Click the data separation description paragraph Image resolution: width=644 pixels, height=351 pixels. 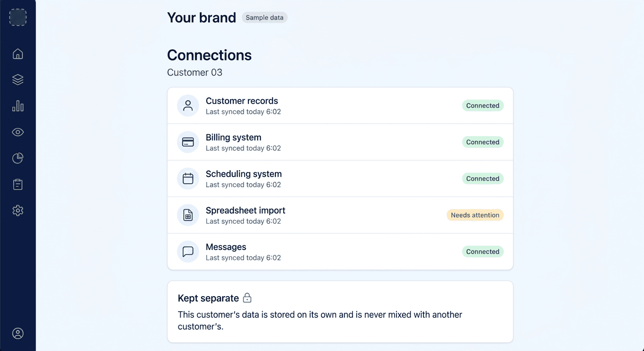click(320, 321)
